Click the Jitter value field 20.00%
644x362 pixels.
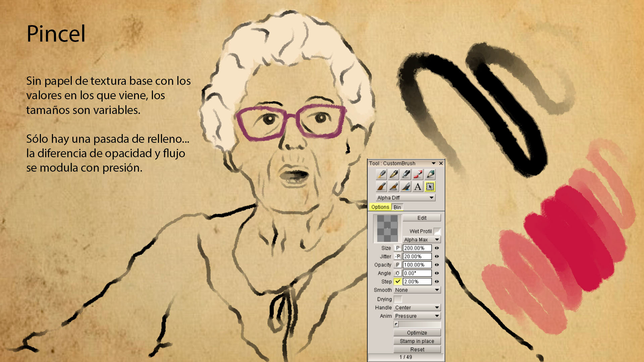[417, 256]
